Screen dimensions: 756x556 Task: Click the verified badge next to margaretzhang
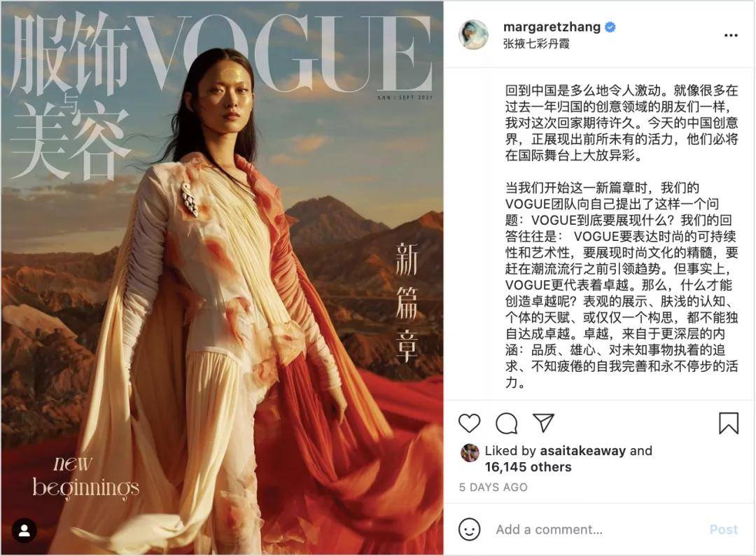point(610,27)
